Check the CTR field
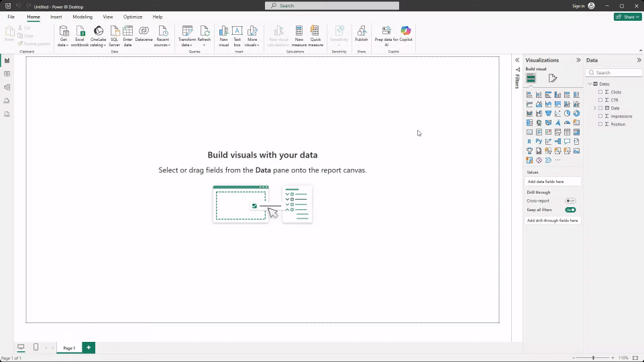The width and height of the screenshot is (644, 362). point(600,100)
